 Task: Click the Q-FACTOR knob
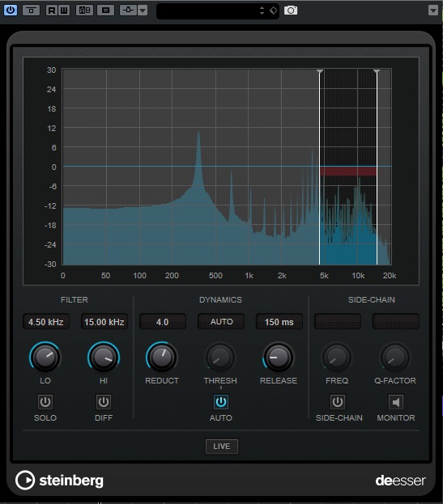point(395,358)
